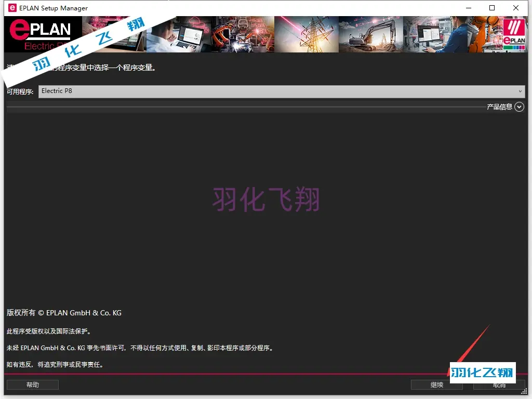Minimize the EPLAN Setup Manager window

[x=469, y=8]
